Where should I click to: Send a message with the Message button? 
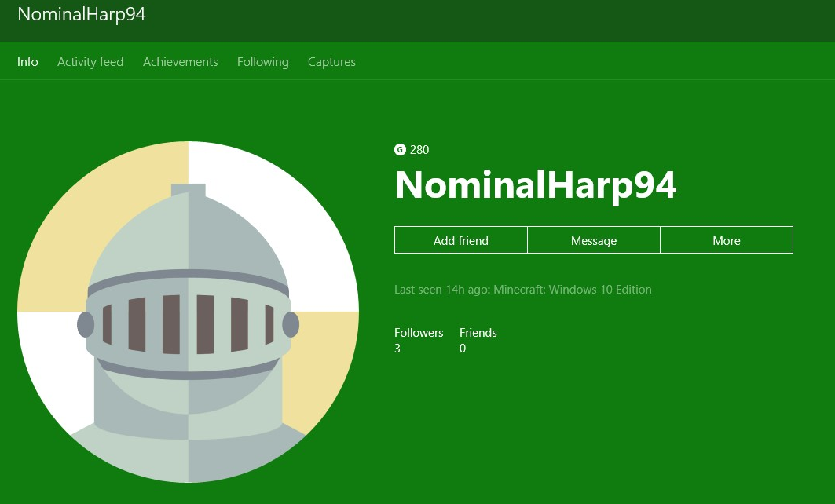coord(594,240)
